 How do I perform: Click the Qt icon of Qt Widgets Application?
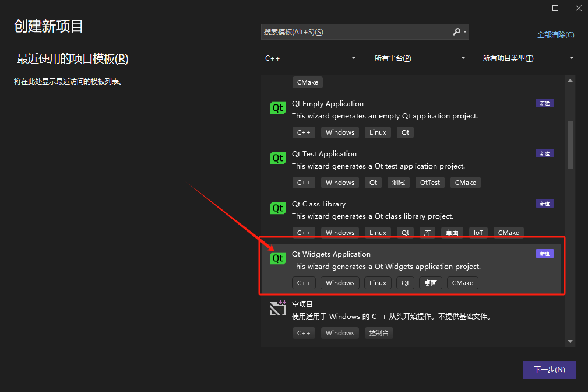277,258
